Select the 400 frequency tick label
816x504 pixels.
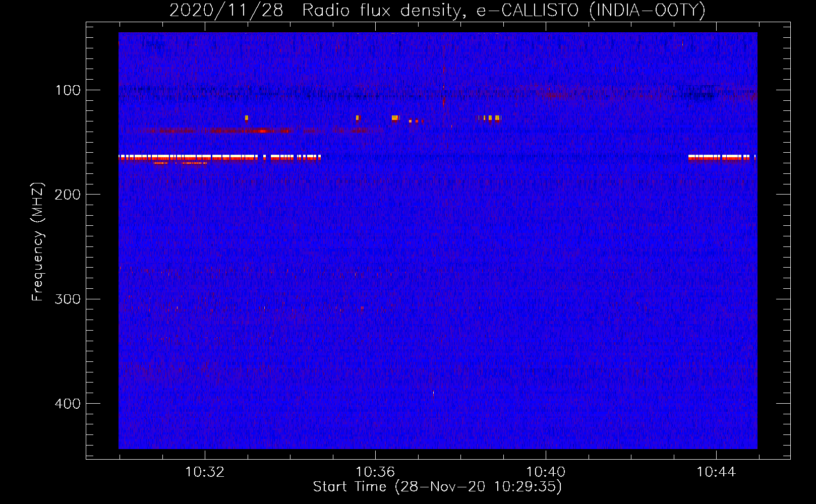pyautogui.click(x=68, y=404)
